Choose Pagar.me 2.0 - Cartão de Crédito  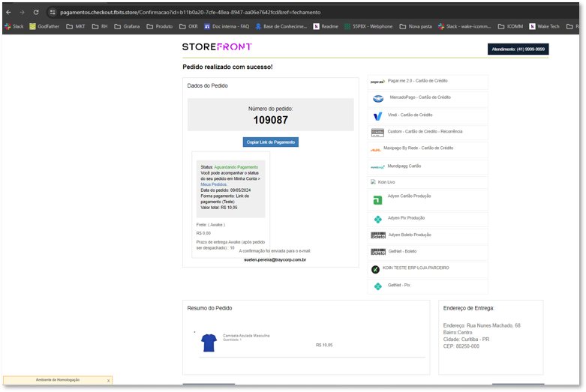428,82
